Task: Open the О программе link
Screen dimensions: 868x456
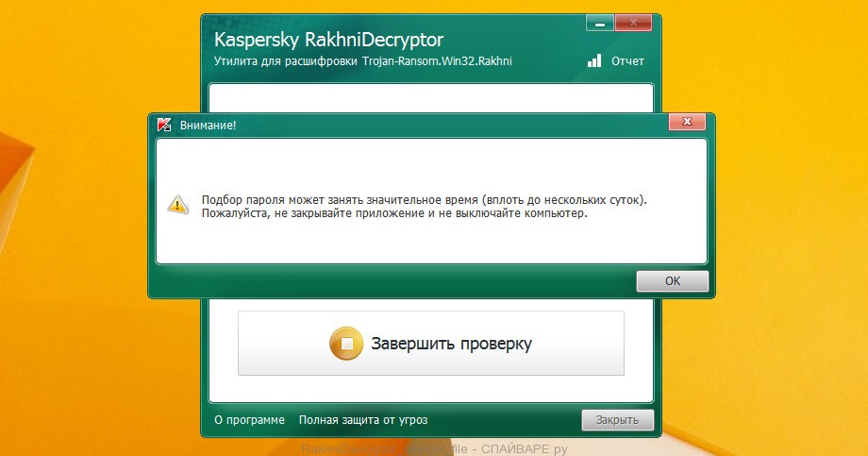Action: [x=249, y=420]
